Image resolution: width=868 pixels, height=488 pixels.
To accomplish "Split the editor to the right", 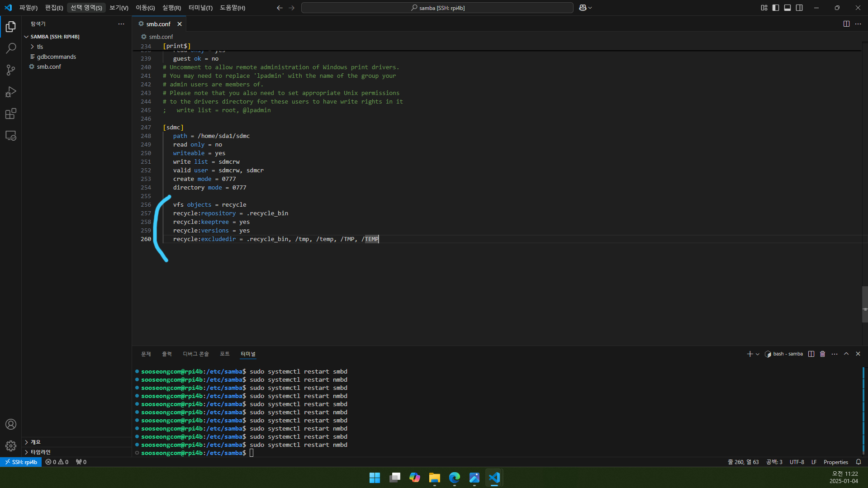I will 846,24.
